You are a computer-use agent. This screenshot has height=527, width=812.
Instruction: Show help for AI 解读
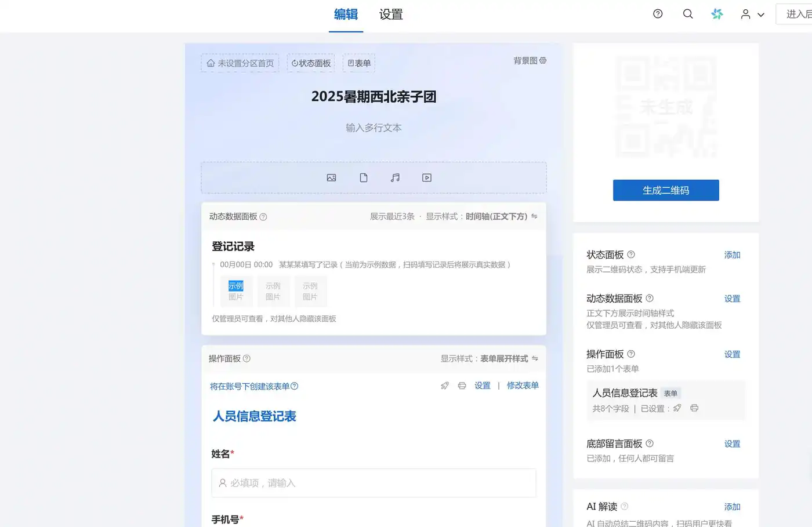[625, 506]
